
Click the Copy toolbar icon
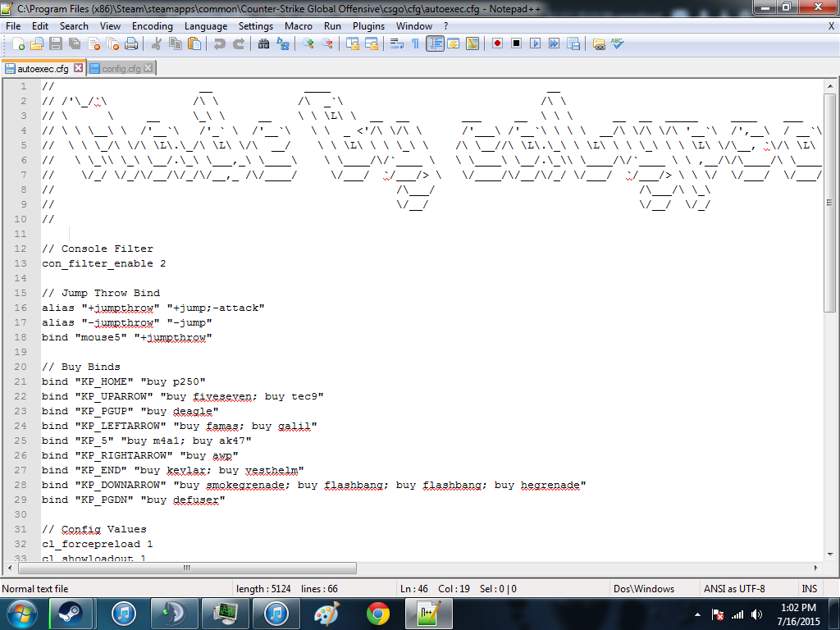[176, 44]
